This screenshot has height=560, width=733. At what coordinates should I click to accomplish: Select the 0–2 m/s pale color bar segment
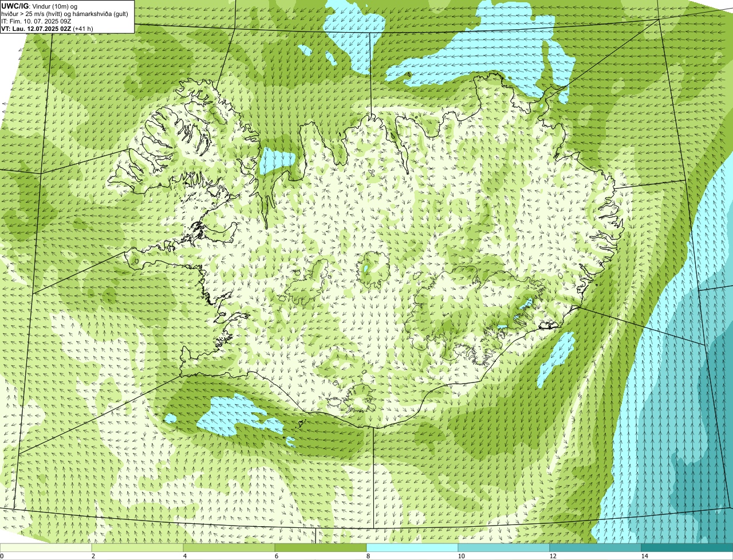coord(46,547)
